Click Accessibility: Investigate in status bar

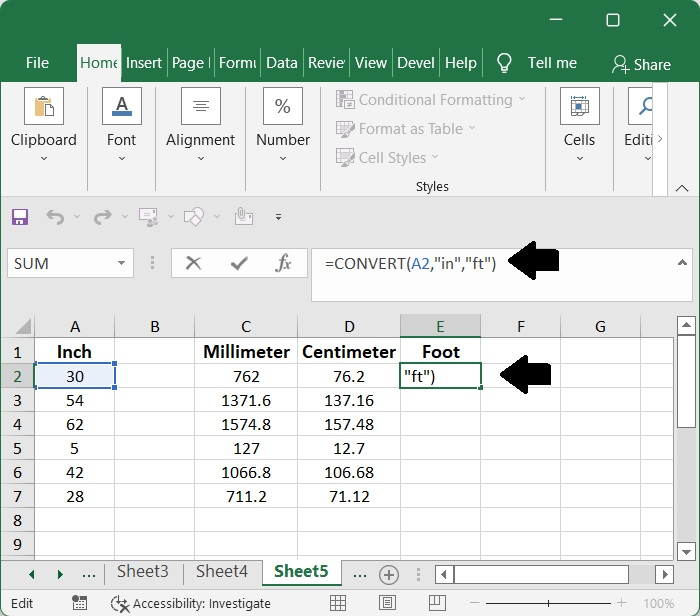[190, 603]
